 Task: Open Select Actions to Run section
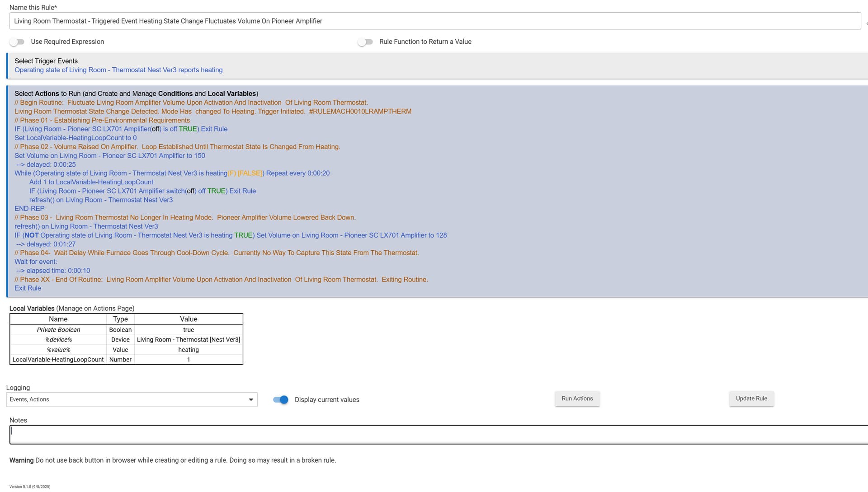click(136, 94)
